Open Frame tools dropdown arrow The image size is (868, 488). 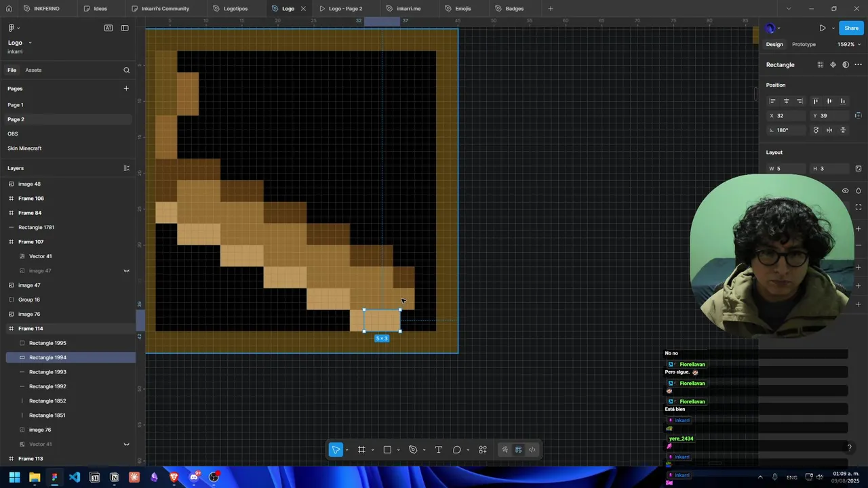click(x=372, y=450)
